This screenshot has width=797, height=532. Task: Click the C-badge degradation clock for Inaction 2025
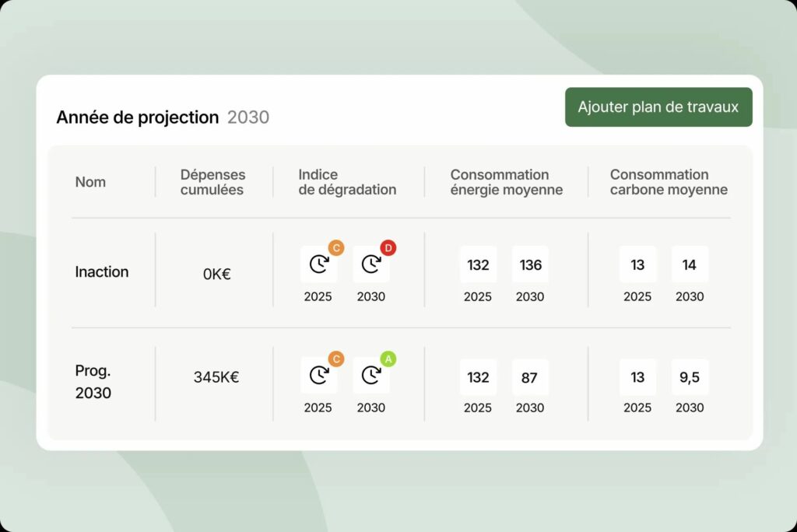[318, 264]
